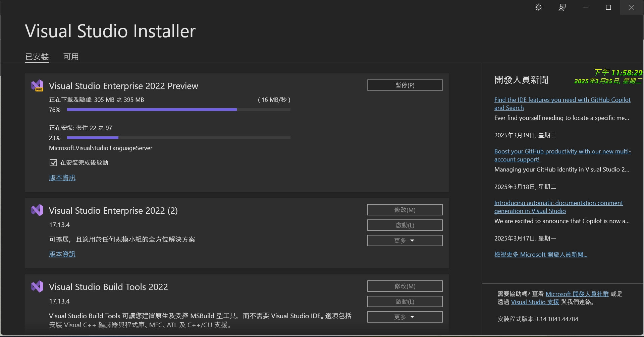Click the send feedback icon
The image size is (644, 337).
[562, 7]
